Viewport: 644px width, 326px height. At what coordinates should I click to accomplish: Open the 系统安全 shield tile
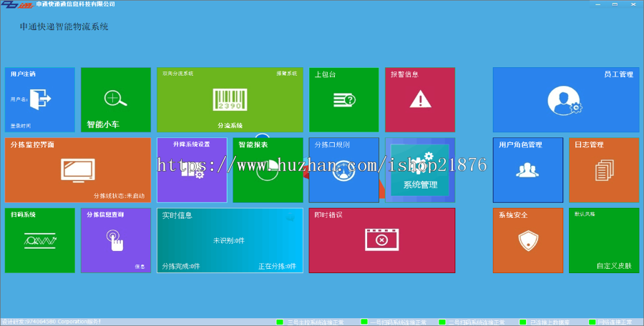tap(528, 240)
